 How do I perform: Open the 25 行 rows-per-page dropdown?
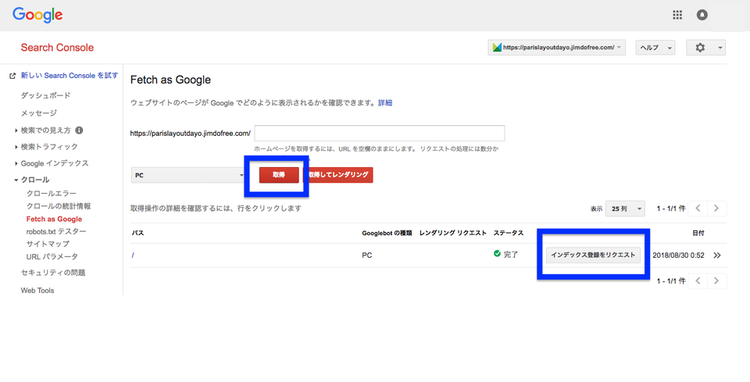(625, 208)
